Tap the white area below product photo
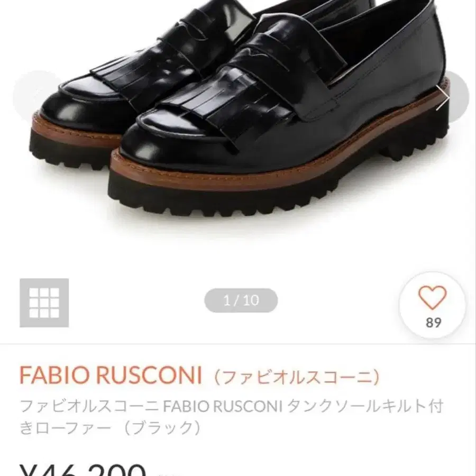The width and height of the screenshot is (476, 476). click(238, 249)
